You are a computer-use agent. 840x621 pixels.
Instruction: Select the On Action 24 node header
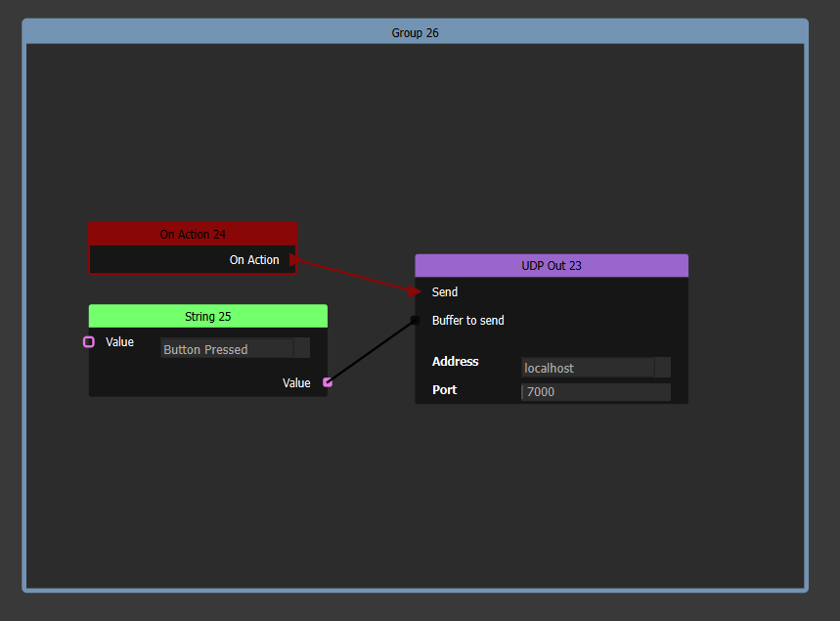193,234
